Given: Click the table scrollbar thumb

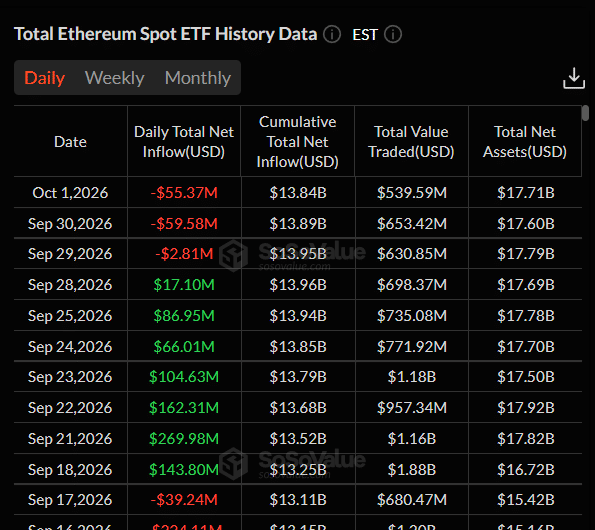Looking at the screenshot, I should 586,113.
